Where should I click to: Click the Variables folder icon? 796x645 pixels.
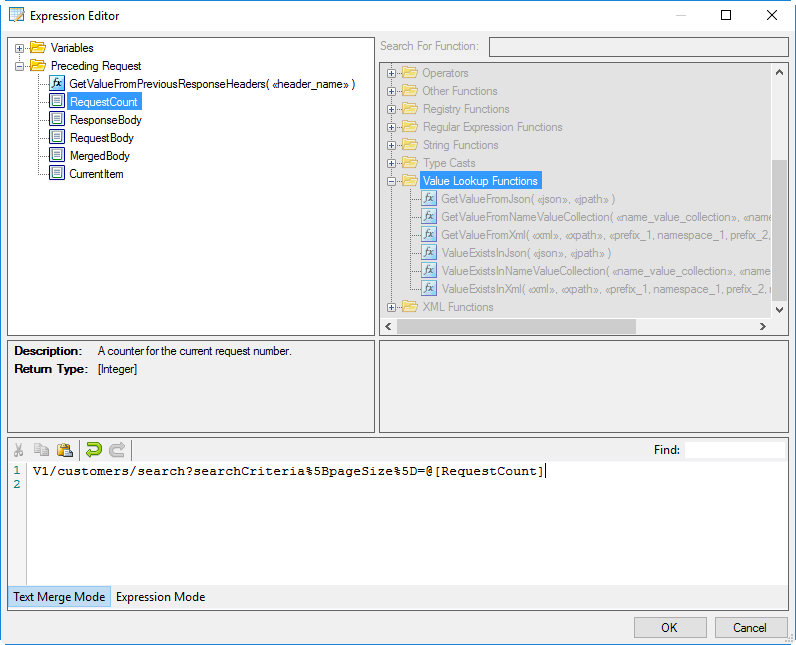pyautogui.click(x=38, y=47)
